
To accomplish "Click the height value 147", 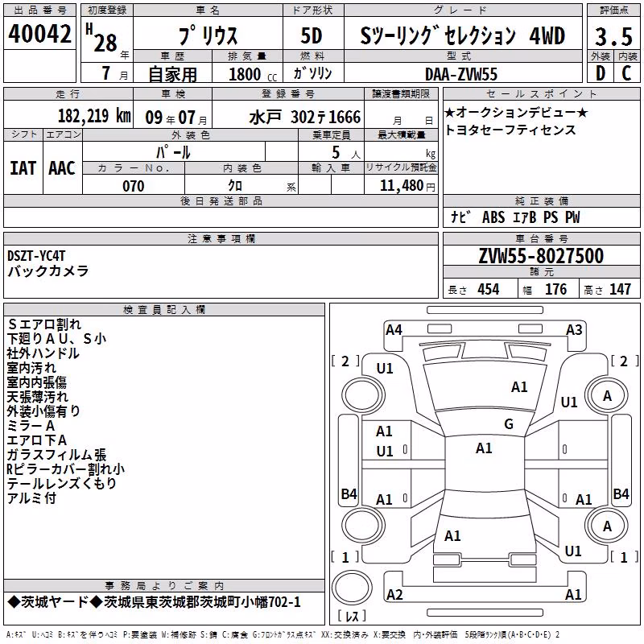I will coord(620,289).
